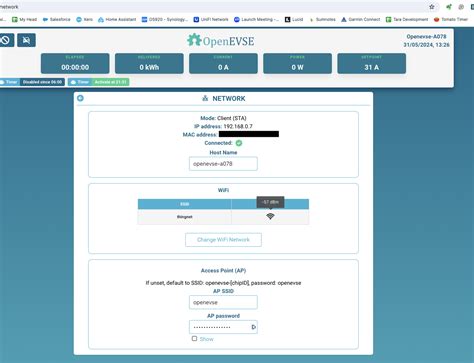474x363 pixels.
Task: Open the Tara Development bookmark
Action: coord(407,19)
